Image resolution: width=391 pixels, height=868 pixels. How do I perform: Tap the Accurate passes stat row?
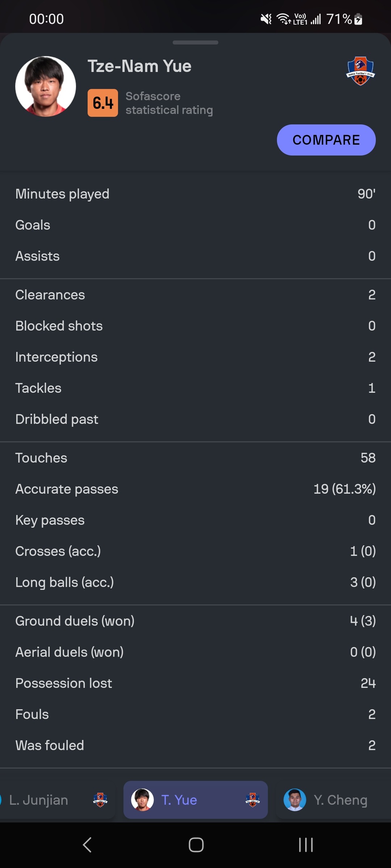tap(195, 489)
